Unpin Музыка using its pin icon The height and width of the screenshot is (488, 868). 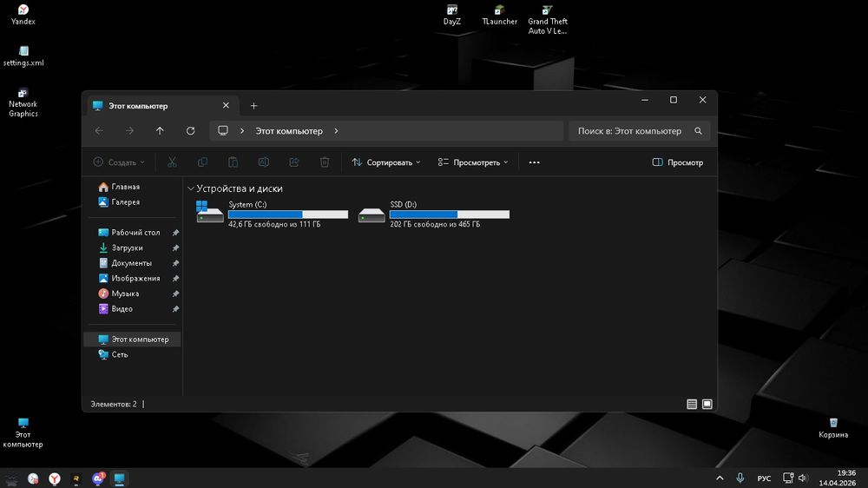coord(175,293)
